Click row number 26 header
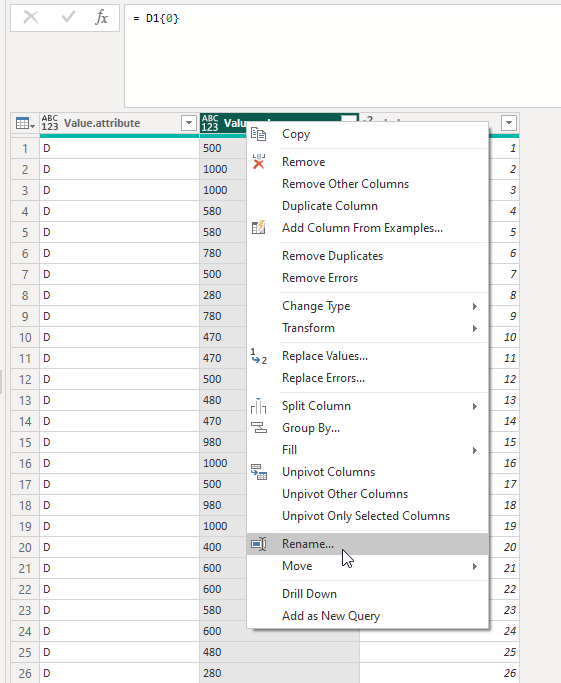Viewport: 561px width, 683px height. (25, 673)
